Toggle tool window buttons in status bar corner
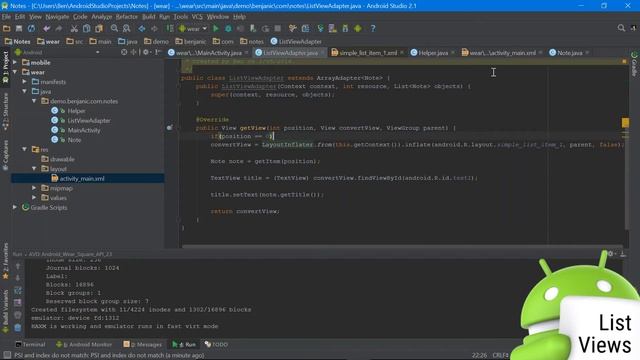Screen dimensions: 640x360 [x=7, y=355]
